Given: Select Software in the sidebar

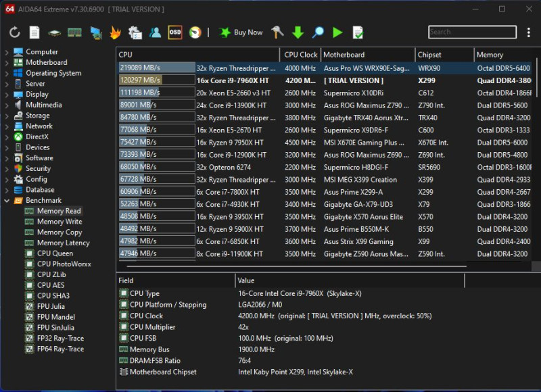Looking at the screenshot, I should [39, 158].
